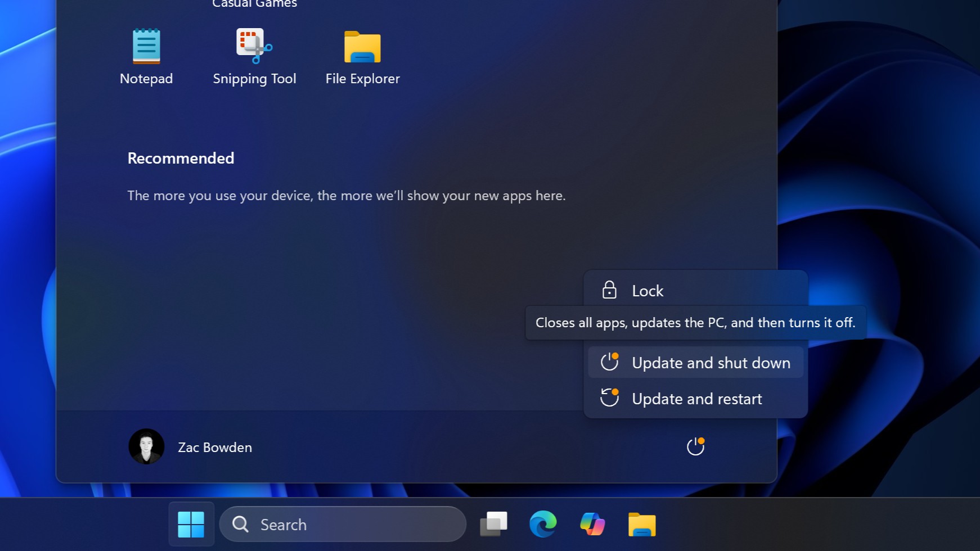
Task: Launch Microsoft Edge from the taskbar
Action: point(543,524)
